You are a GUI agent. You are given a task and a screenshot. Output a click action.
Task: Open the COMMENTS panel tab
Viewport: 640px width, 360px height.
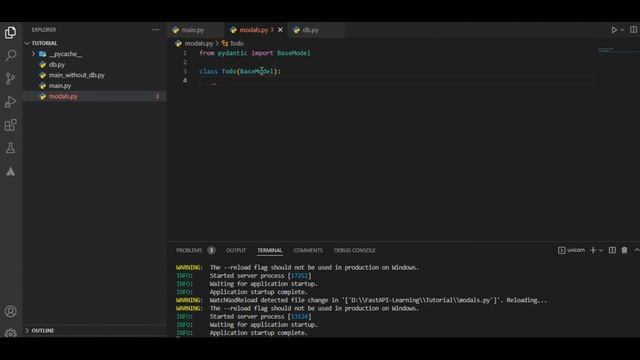coord(308,250)
